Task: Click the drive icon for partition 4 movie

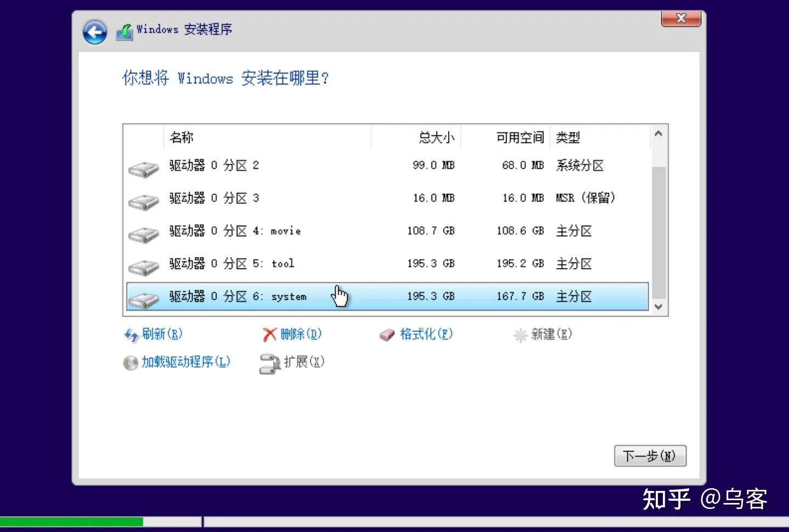Action: coord(143,233)
